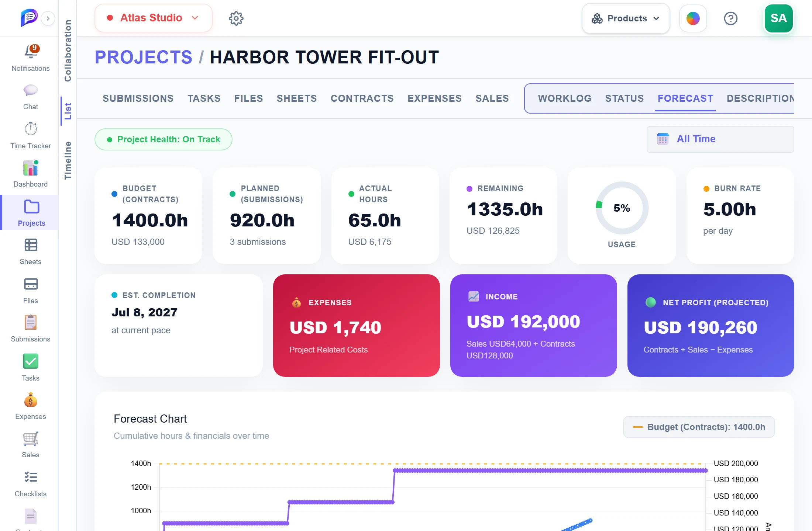Image resolution: width=812 pixels, height=531 pixels.
Task: Click the SA user avatar
Action: 779,18
